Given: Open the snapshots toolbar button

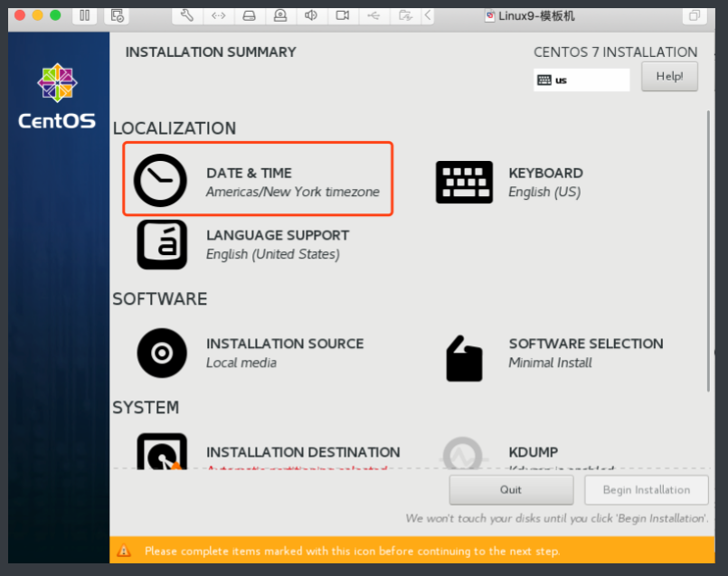Looking at the screenshot, I should 117,15.
